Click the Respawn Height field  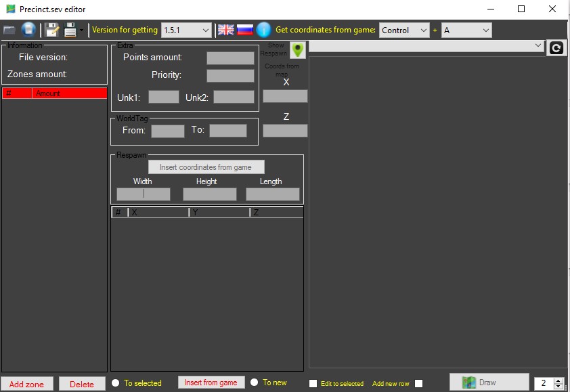(210, 194)
